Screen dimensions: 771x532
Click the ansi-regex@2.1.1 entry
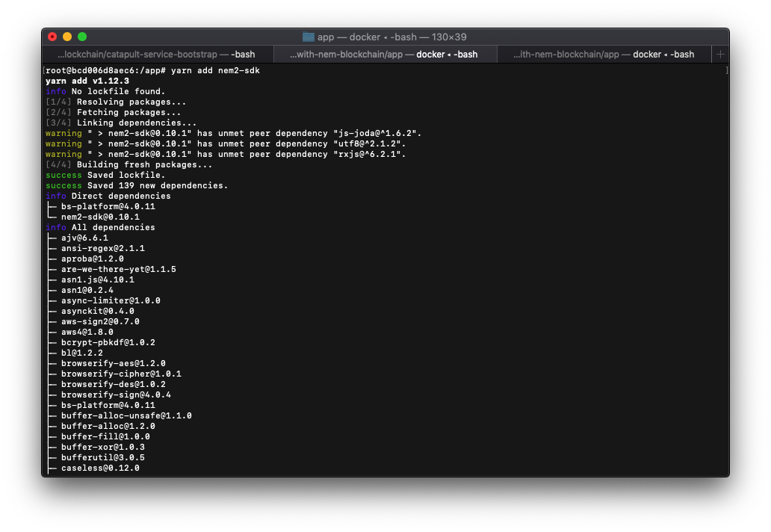[103, 248]
